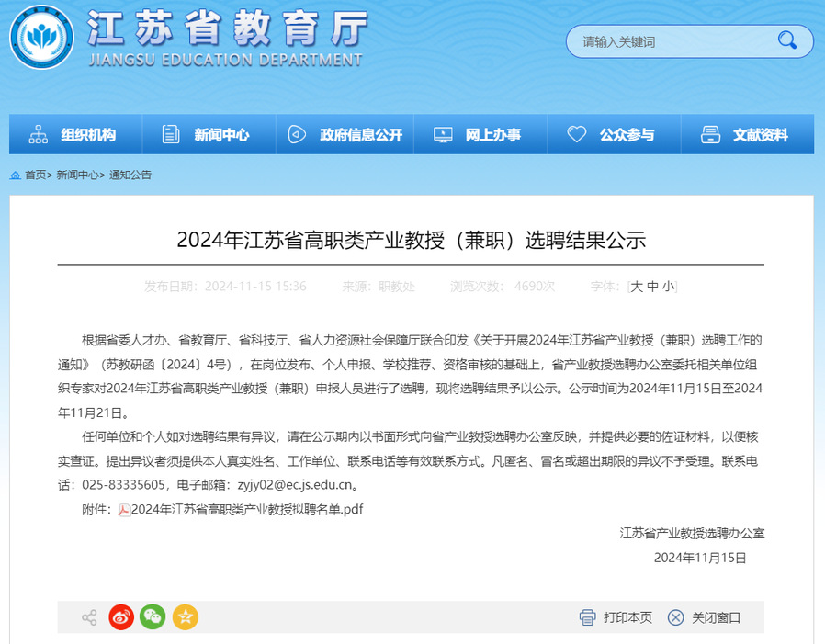Share the article to Weibo
This screenshot has height=644, width=825.
[x=121, y=617]
